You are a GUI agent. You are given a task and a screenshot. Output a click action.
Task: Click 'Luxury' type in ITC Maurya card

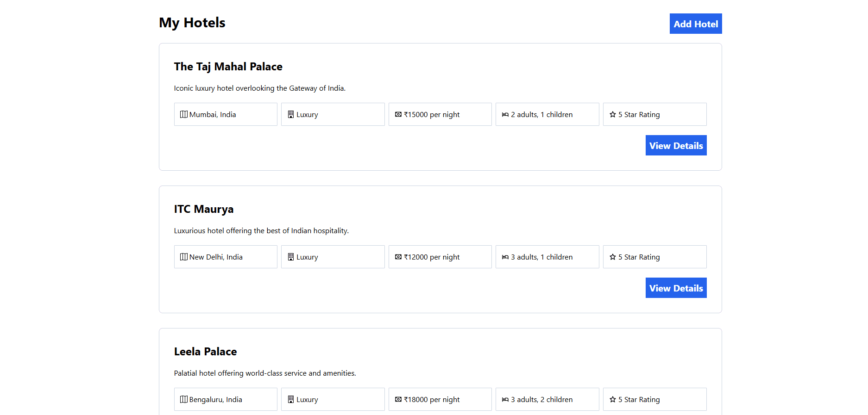pyautogui.click(x=307, y=257)
